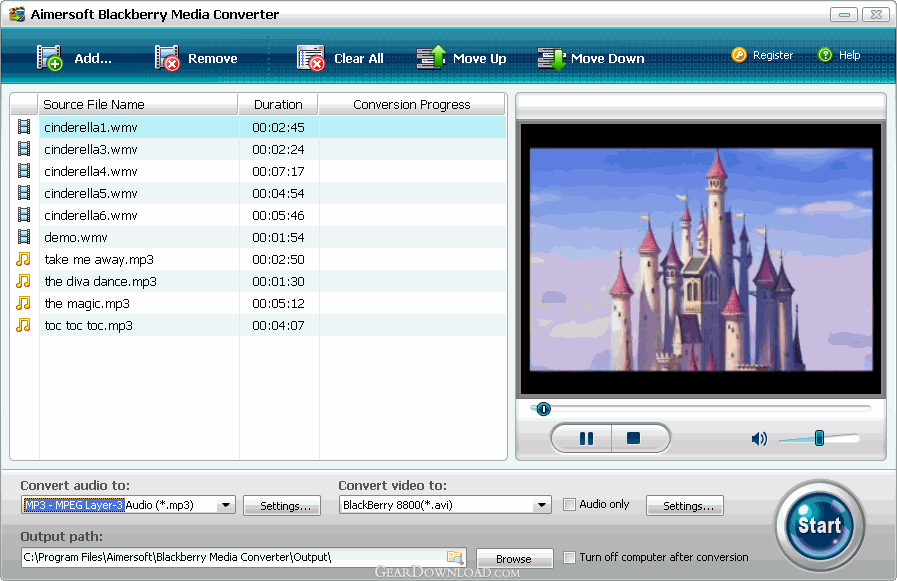This screenshot has height=581, width=897.
Task: Click the Browse button
Action: [514, 559]
